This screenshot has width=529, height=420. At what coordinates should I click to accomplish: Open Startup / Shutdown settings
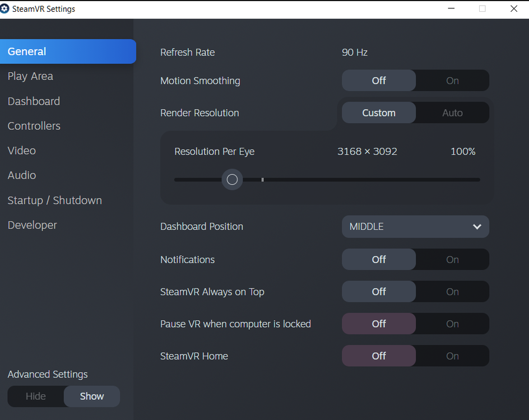[54, 200]
